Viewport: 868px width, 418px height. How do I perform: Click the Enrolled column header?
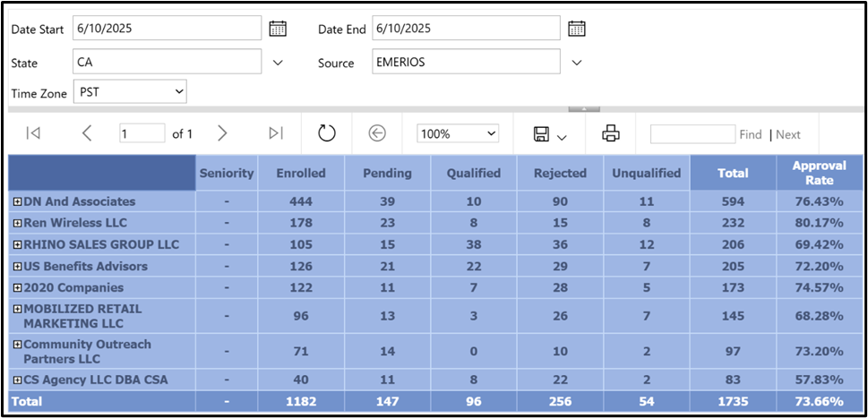pos(301,173)
